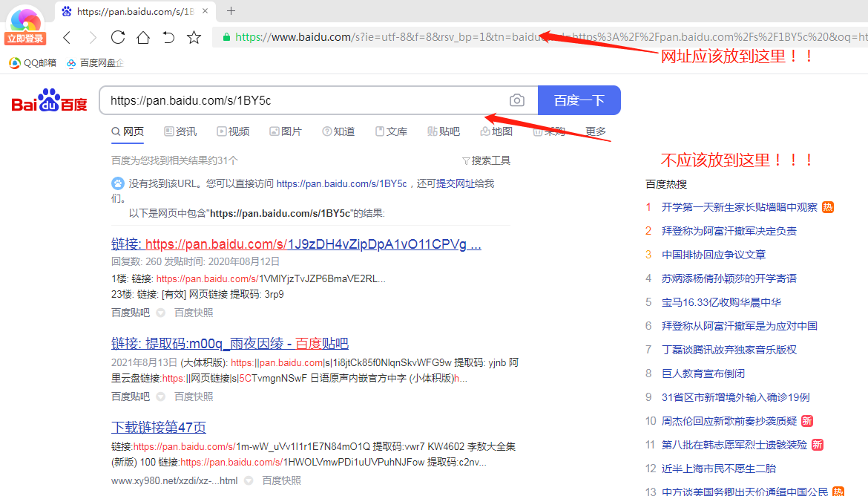
Task: Open hot search 宝马16.33亿收购华晨中华
Action: tap(721, 302)
